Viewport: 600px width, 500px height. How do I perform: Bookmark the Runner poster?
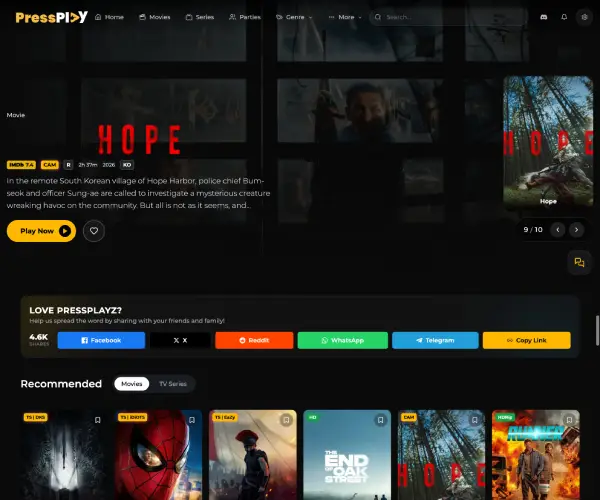click(569, 420)
